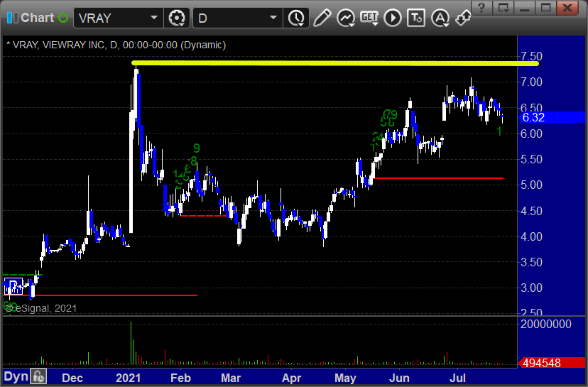This screenshot has height=387, width=588.
Task: Click the bar replay play icon
Action: point(393,18)
